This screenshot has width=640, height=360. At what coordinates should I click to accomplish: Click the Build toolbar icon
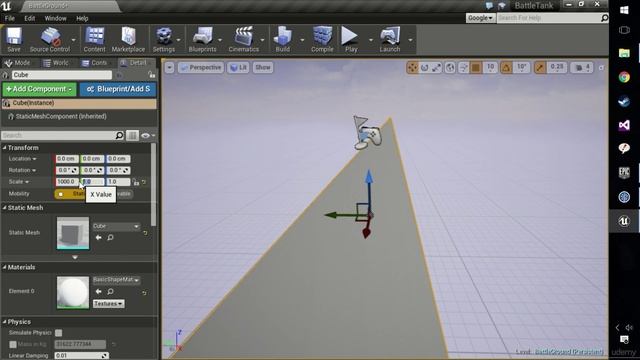(282, 40)
